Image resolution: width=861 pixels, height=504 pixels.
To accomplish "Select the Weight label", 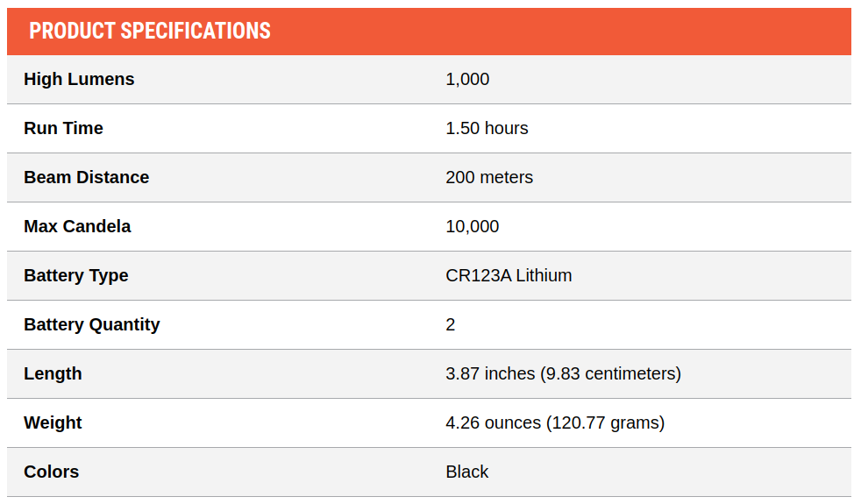I will pyautogui.click(x=53, y=422).
